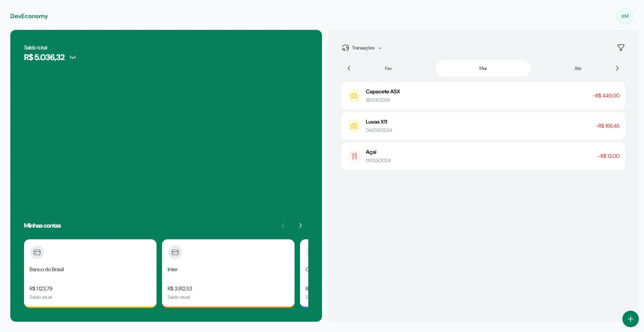Click the DevEconomy logo link

pos(29,16)
